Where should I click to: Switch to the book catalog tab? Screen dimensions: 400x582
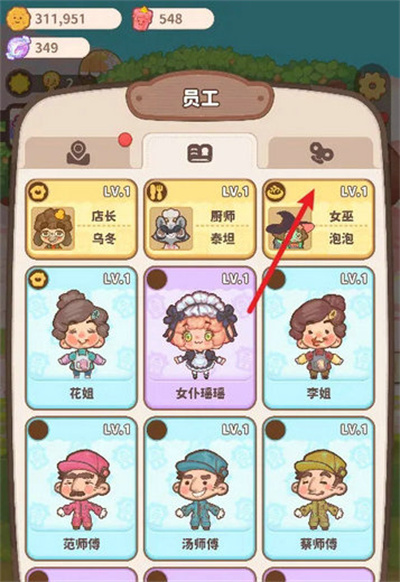(x=200, y=153)
